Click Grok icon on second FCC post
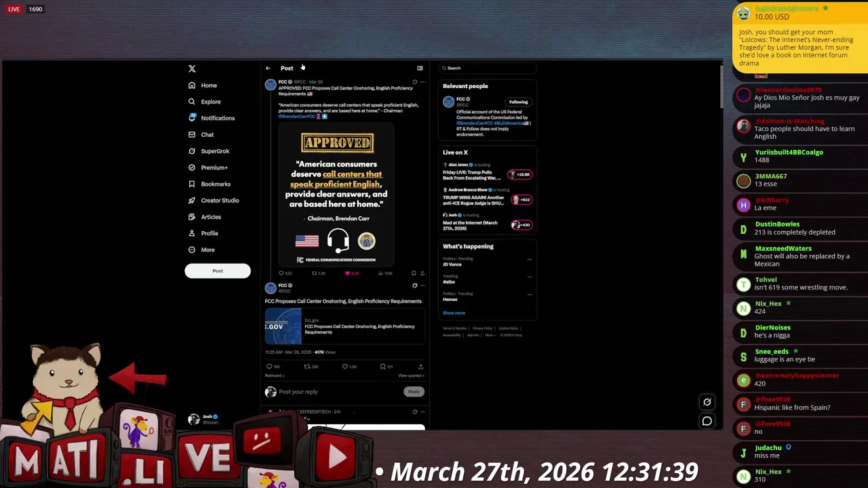The height and width of the screenshot is (488, 868). point(415,285)
